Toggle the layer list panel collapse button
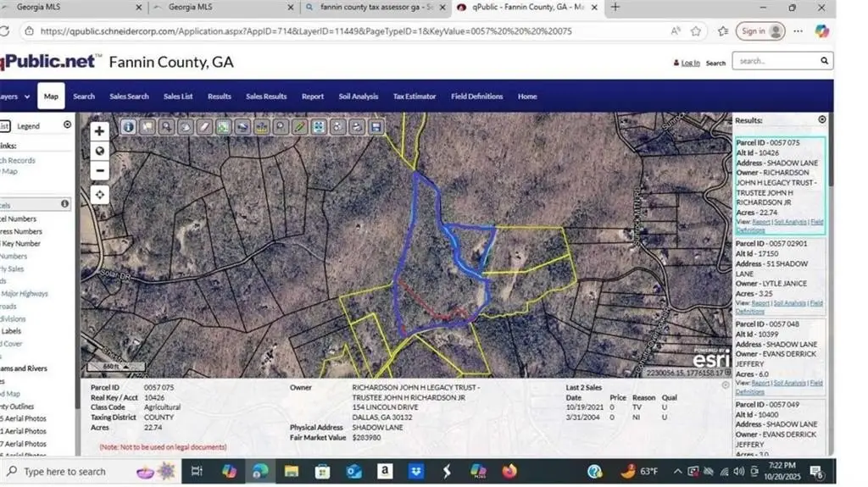The height and width of the screenshot is (487, 868). (68, 125)
